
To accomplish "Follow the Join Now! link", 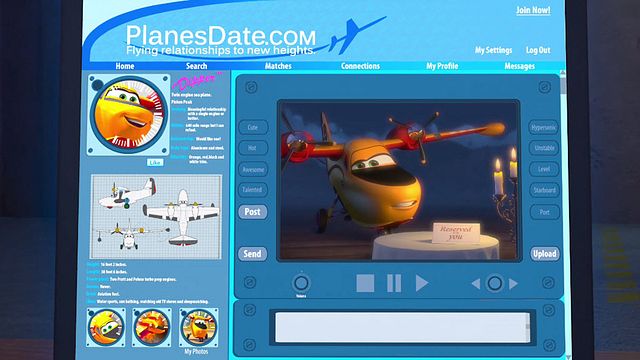I will tap(533, 10).
